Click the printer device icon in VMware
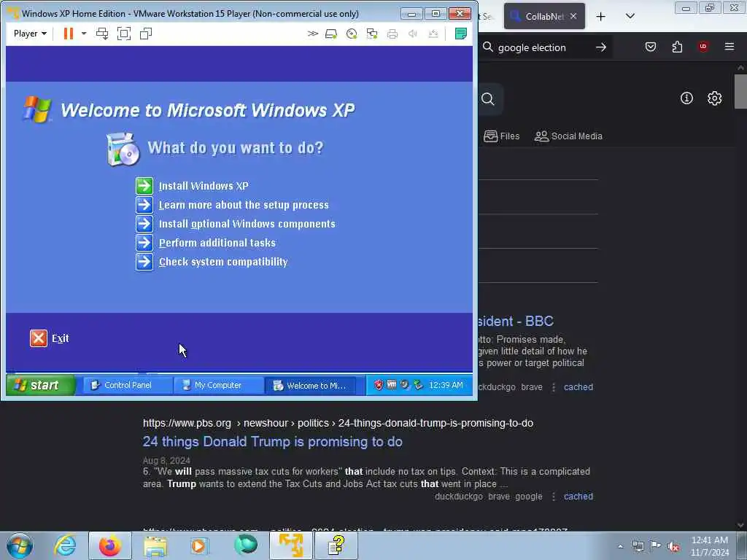This screenshot has width=747, height=560. 392,34
